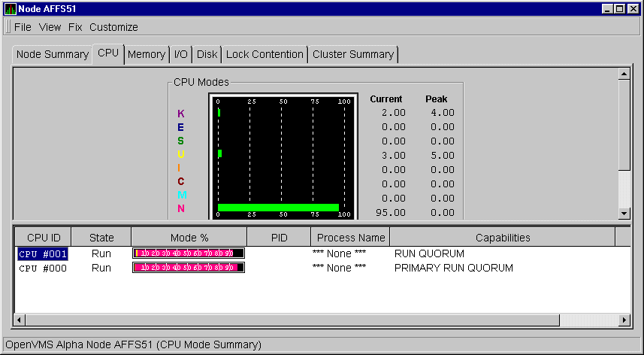Show the Cluster Summary tab

352,54
